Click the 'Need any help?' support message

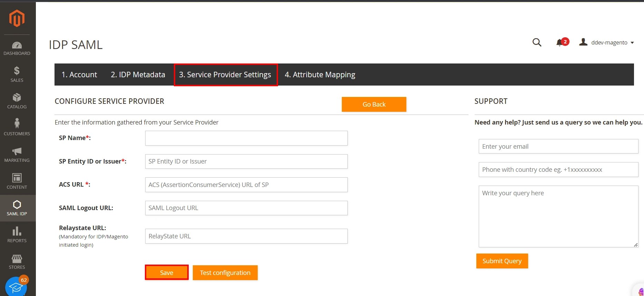pyautogui.click(x=558, y=122)
